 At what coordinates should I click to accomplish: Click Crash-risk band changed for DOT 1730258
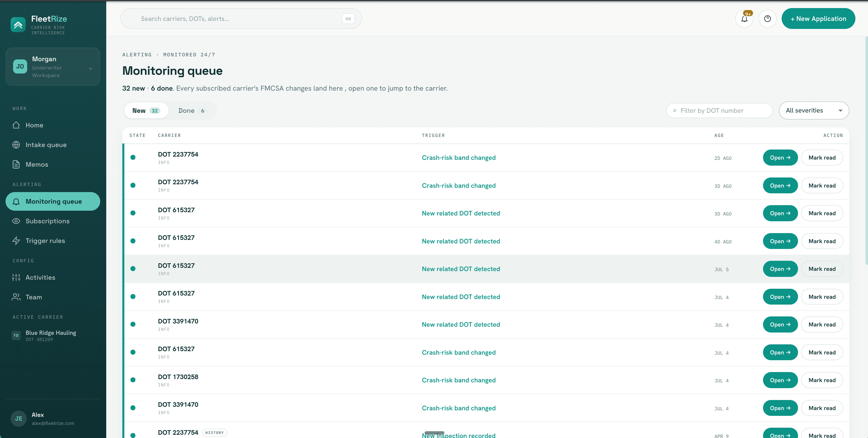tap(459, 380)
